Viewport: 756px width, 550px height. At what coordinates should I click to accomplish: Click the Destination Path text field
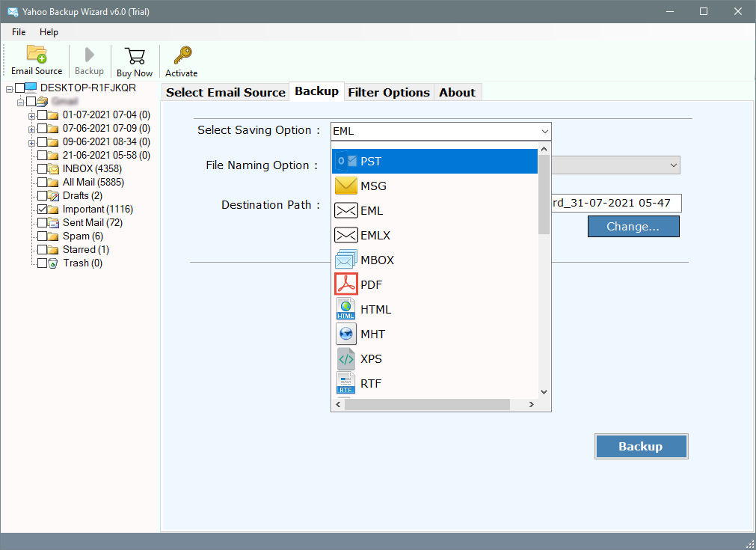[616, 203]
